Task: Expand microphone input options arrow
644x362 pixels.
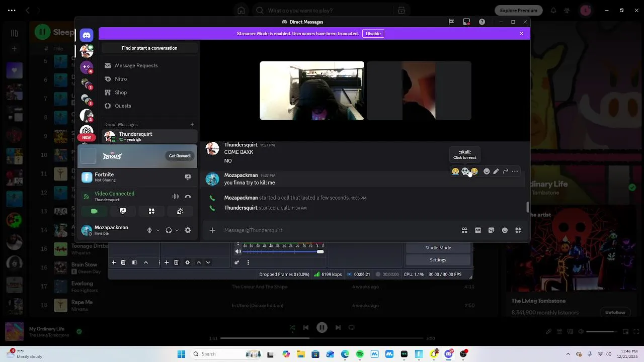Action: (158, 230)
